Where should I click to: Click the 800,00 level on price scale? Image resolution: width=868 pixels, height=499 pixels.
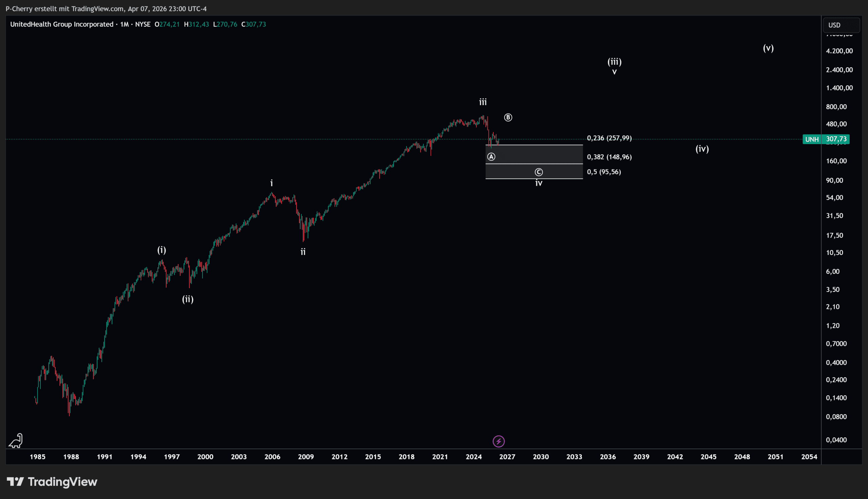836,107
